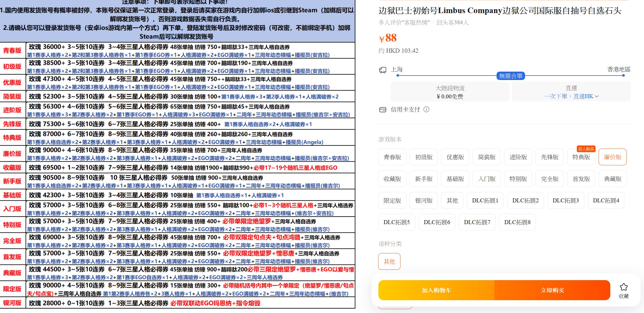
Task: Select the 新手版 version button
Action: click(424, 179)
